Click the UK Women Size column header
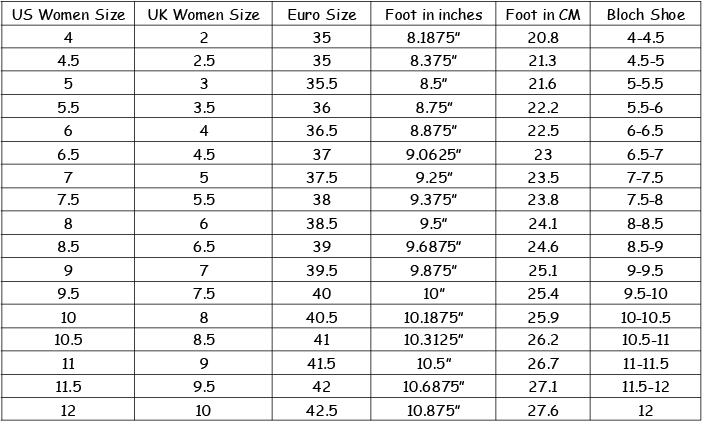This screenshot has width=702, height=421. (203, 14)
